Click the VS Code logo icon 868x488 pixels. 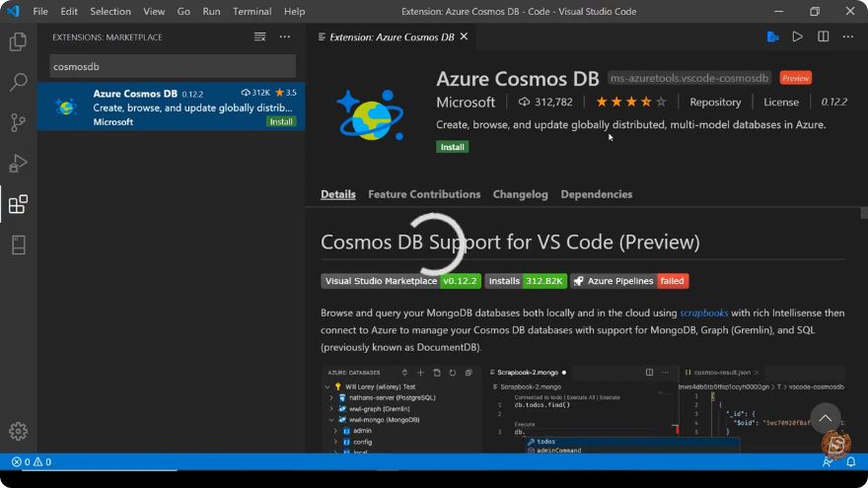coord(13,11)
